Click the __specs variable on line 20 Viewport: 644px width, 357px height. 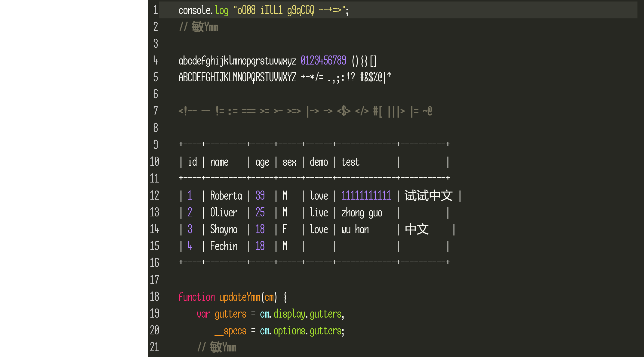tap(231, 331)
